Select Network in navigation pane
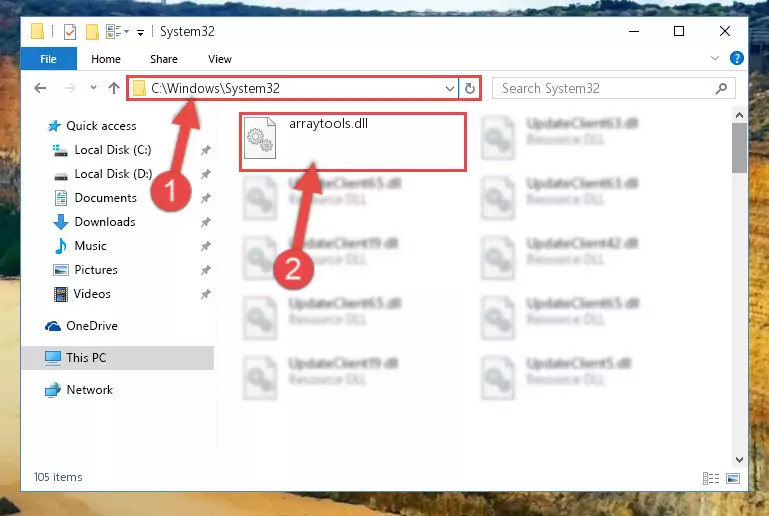Screen dimensions: 769x516 89,389
